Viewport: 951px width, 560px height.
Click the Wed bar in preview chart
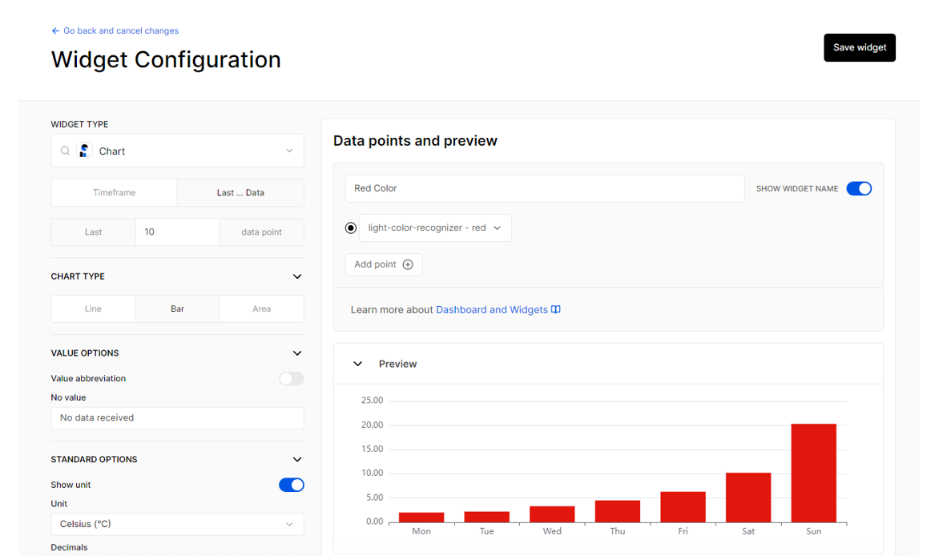click(x=552, y=514)
